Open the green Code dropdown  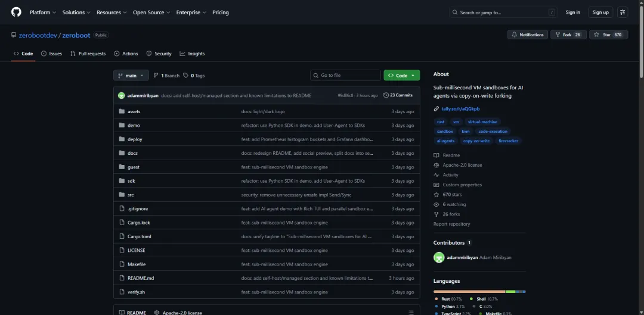pyautogui.click(x=402, y=76)
